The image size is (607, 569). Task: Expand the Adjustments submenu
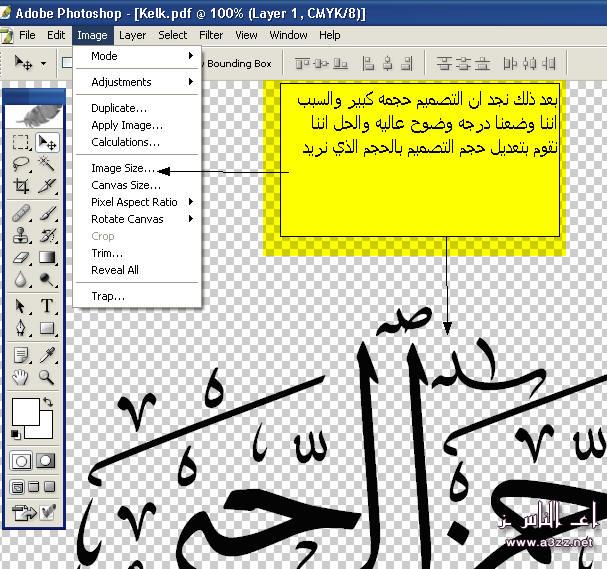click(137, 82)
